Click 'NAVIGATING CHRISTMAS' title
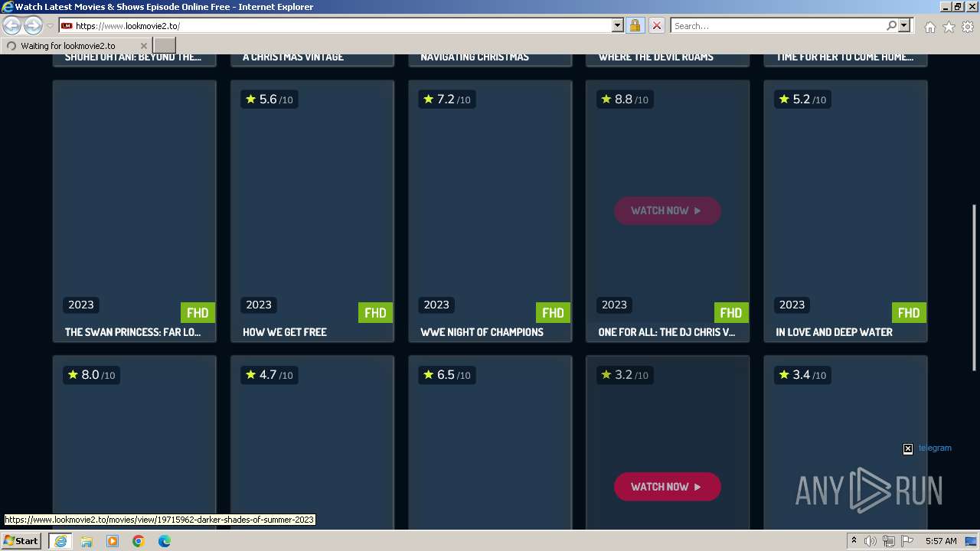The image size is (980, 551). point(475,57)
